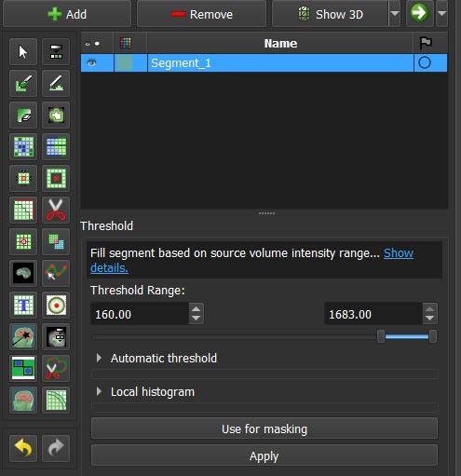The width and height of the screenshot is (461, 476).
Task: Select the Draw effect pencil icon
Action: (x=56, y=84)
